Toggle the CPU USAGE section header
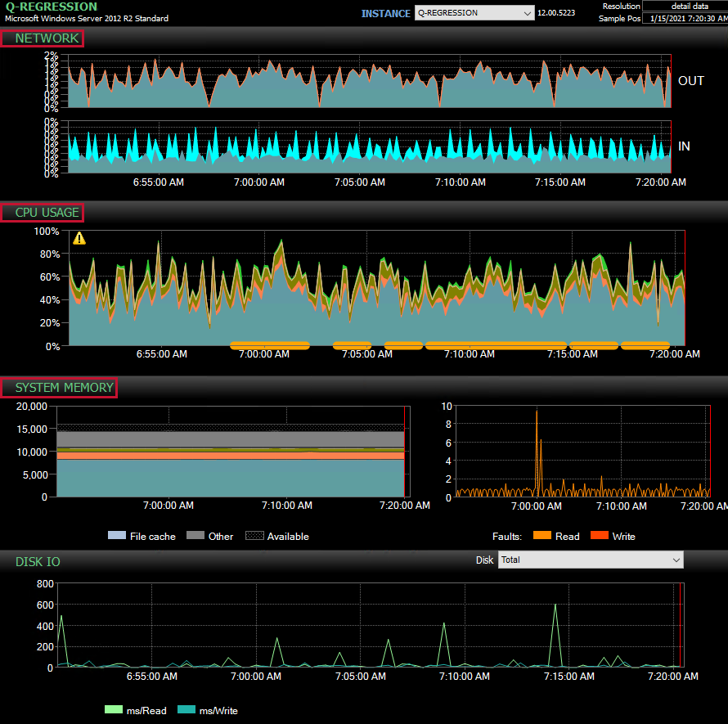 pyautogui.click(x=42, y=212)
